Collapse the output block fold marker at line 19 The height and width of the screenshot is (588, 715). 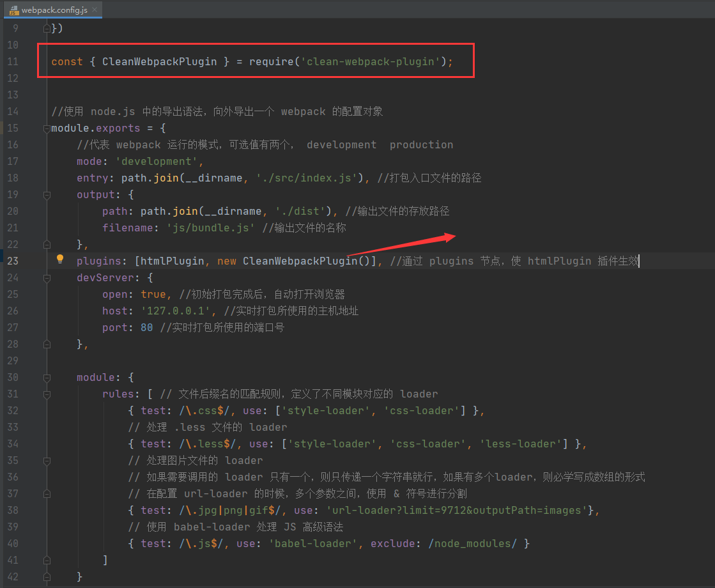click(47, 195)
